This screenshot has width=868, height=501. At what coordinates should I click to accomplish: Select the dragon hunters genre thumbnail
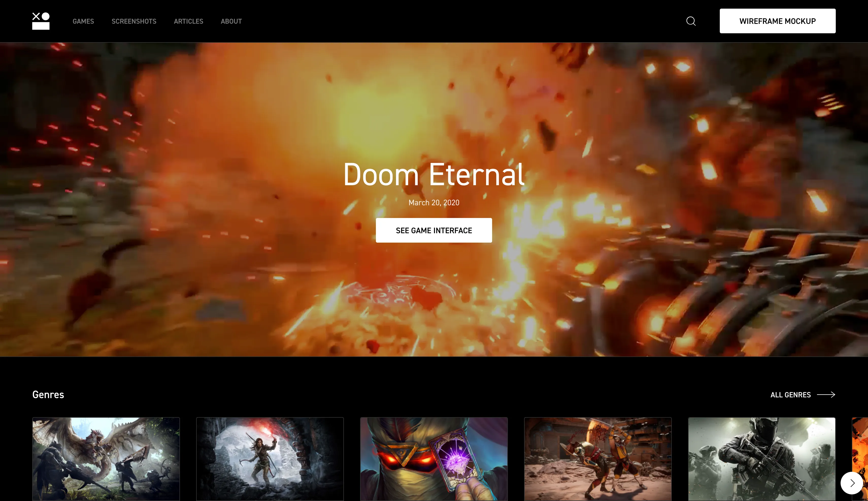click(x=106, y=459)
